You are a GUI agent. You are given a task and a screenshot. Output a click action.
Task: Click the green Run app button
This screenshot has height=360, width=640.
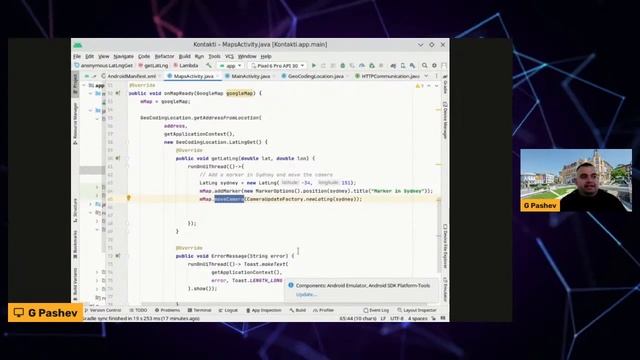click(x=313, y=65)
